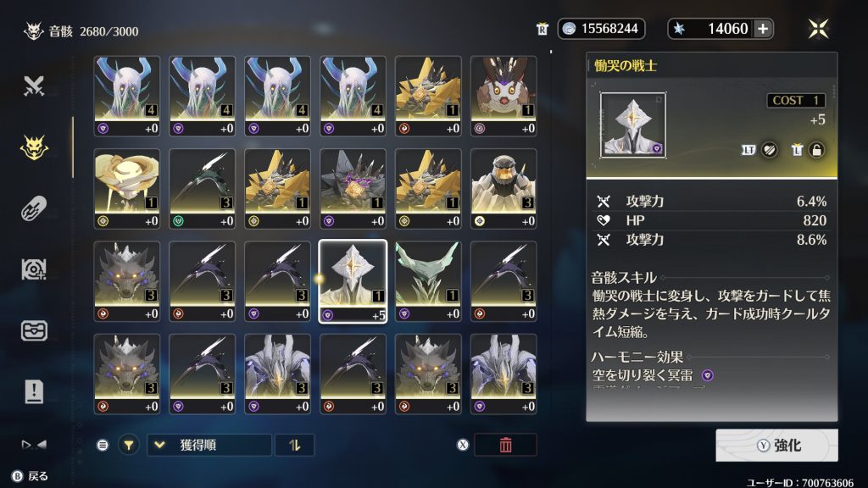Click the red trash can discard icon

pos(505,445)
